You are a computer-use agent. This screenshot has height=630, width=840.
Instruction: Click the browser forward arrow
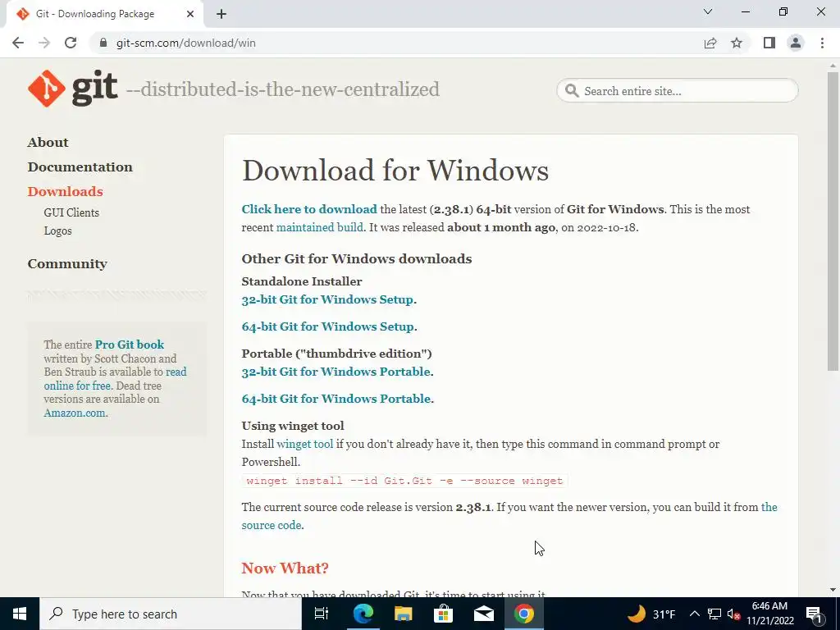44,43
